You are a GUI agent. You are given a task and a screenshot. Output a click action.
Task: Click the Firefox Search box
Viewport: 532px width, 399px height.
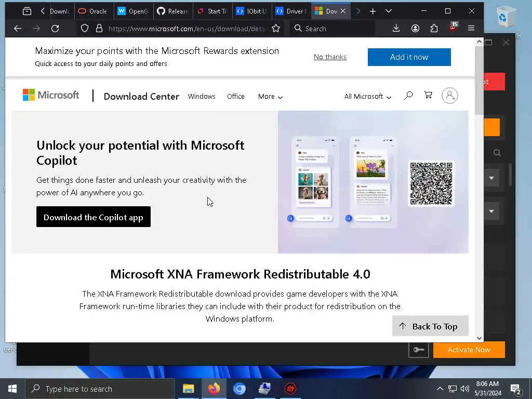[332, 29]
